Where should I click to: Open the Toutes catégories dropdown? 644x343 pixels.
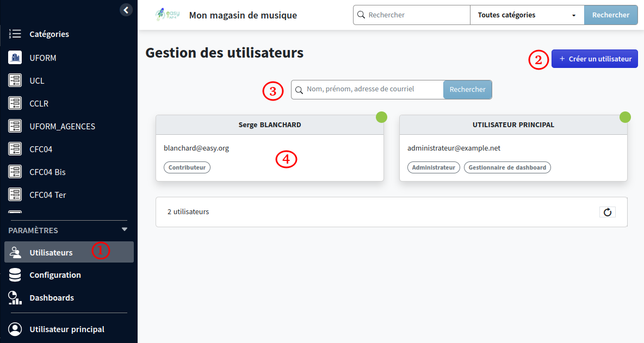pyautogui.click(x=526, y=15)
